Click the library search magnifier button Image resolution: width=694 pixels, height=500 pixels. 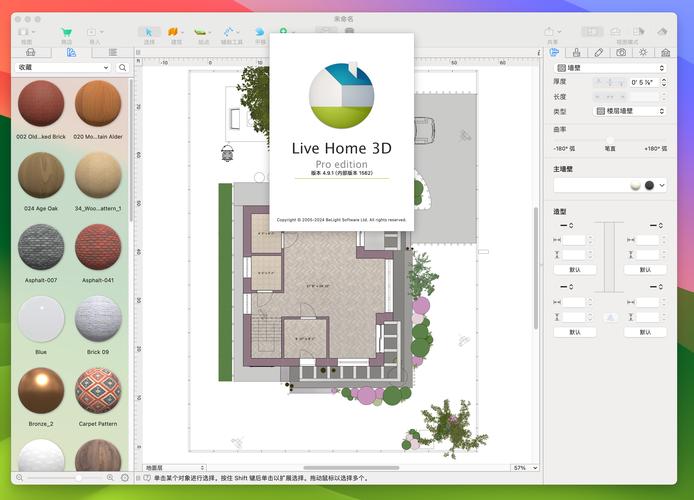click(123, 67)
